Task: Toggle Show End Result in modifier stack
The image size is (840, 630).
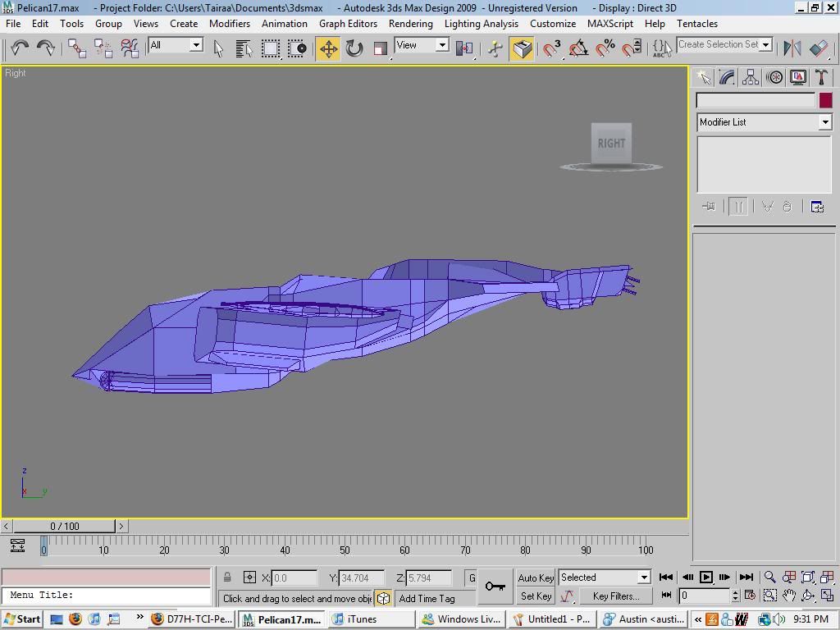Action: [x=738, y=206]
